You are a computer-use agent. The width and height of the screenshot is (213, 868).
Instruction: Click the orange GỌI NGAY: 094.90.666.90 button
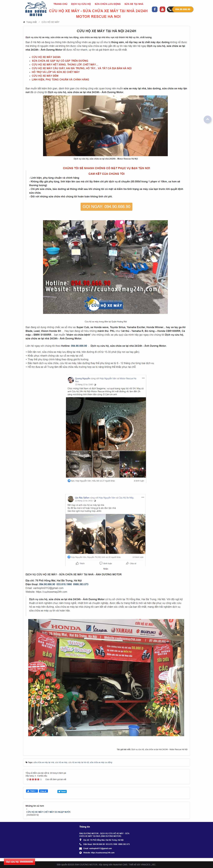pyautogui.click(x=106, y=207)
